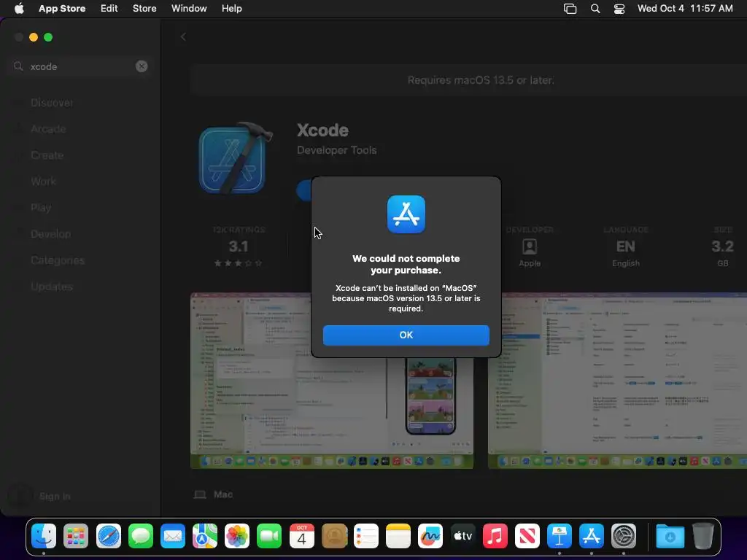Open the Apple menu

19,9
